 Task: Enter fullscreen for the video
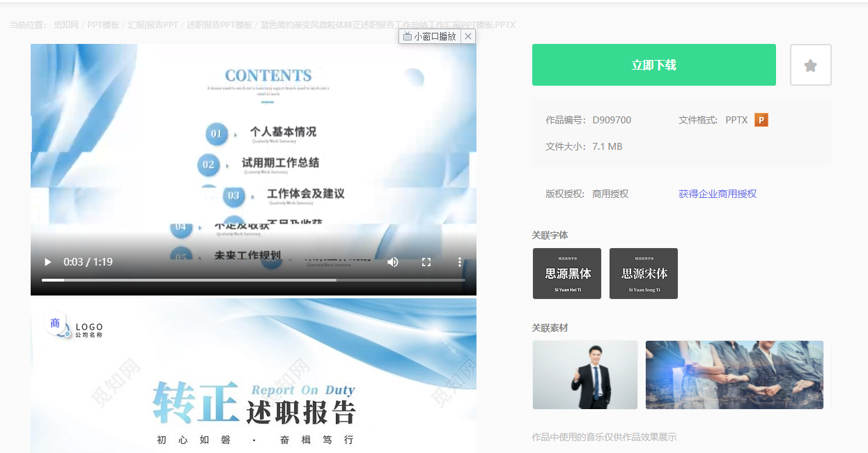point(426,262)
